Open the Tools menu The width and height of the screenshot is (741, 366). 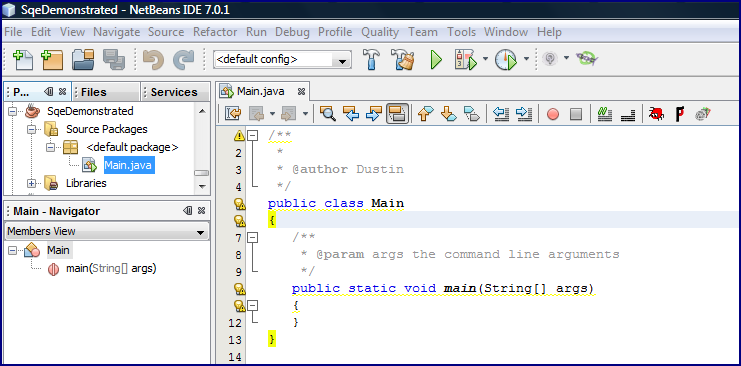click(x=461, y=32)
